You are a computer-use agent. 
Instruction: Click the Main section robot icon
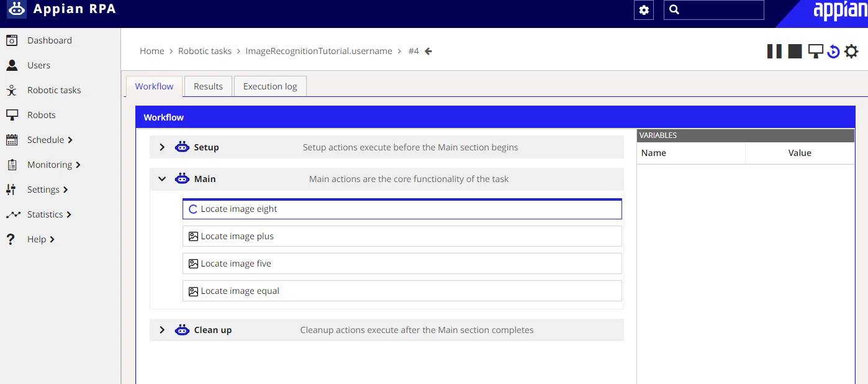pos(182,179)
